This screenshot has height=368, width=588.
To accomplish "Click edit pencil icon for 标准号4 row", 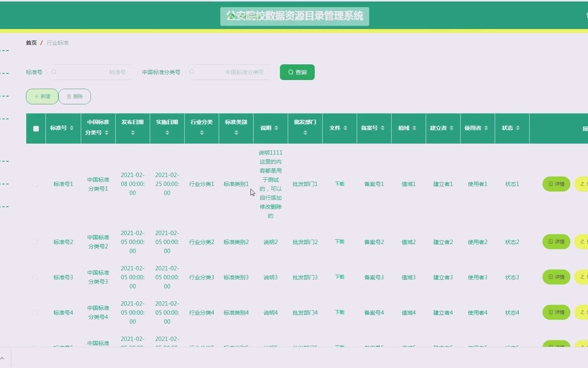I will (x=583, y=312).
